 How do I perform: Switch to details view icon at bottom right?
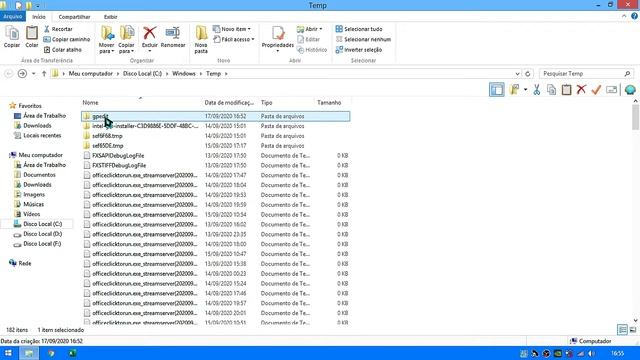tap(622, 329)
